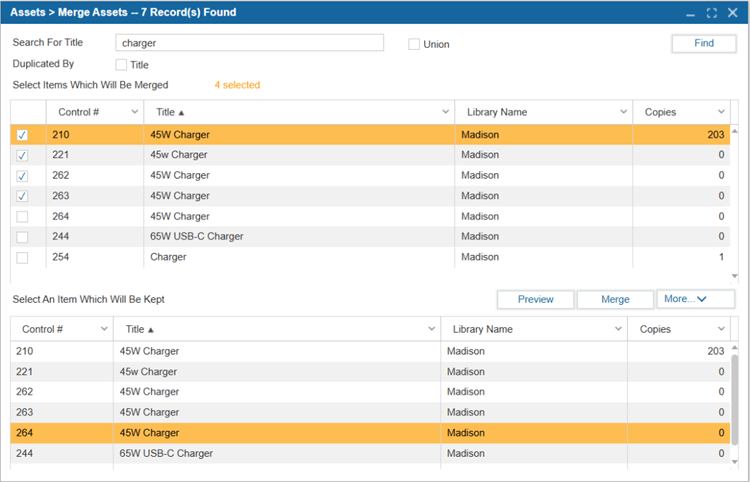Click the Search For Title input field
Screen dimensions: 750x482
(248, 43)
